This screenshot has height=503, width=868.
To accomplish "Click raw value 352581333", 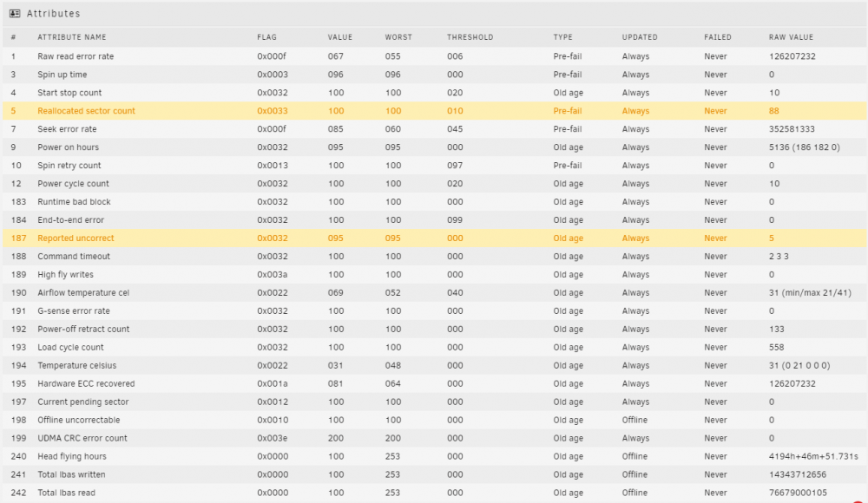I will click(x=792, y=129).
